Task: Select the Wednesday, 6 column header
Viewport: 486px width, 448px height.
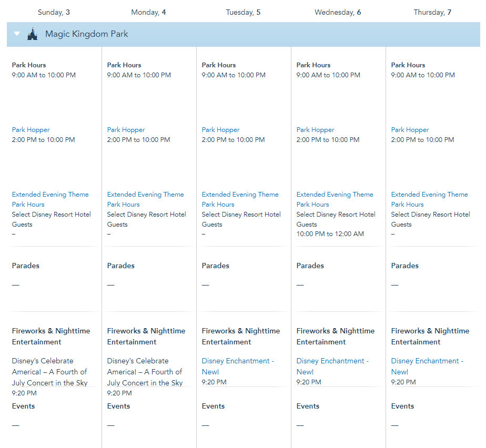Action: 338,12
